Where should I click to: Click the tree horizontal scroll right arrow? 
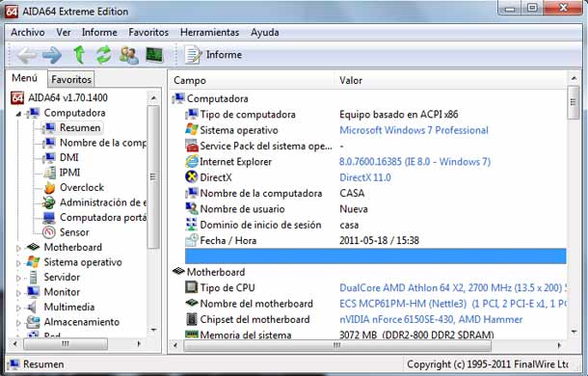139,343
